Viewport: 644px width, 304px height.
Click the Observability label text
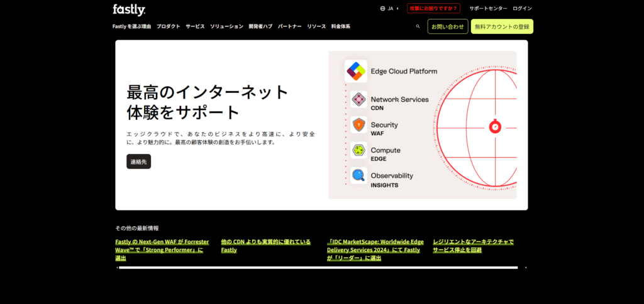coord(392,176)
